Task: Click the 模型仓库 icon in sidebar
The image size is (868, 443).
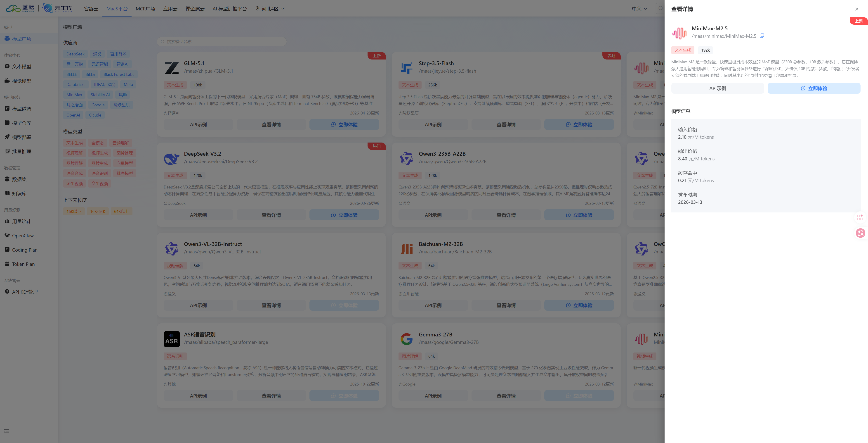Action: pos(7,123)
